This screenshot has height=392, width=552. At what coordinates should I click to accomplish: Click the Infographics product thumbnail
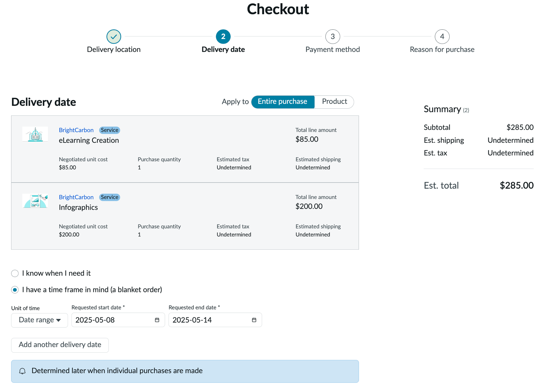coord(35,201)
